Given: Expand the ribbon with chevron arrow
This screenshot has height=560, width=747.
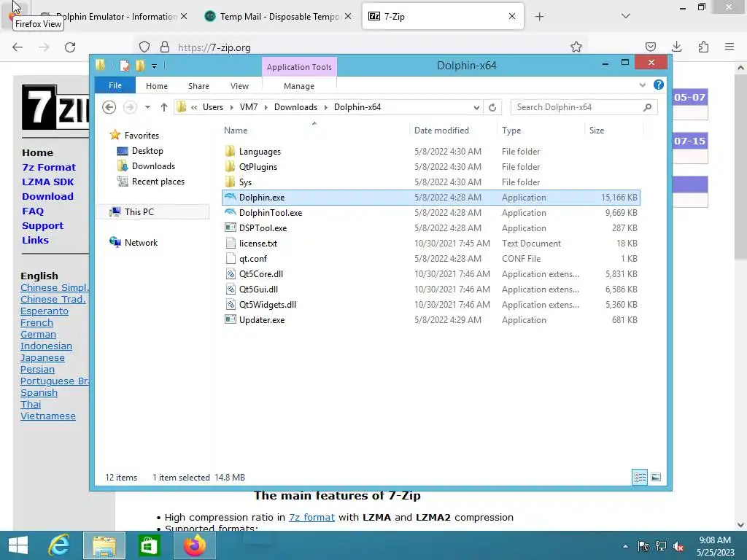Looking at the screenshot, I should click(642, 85).
